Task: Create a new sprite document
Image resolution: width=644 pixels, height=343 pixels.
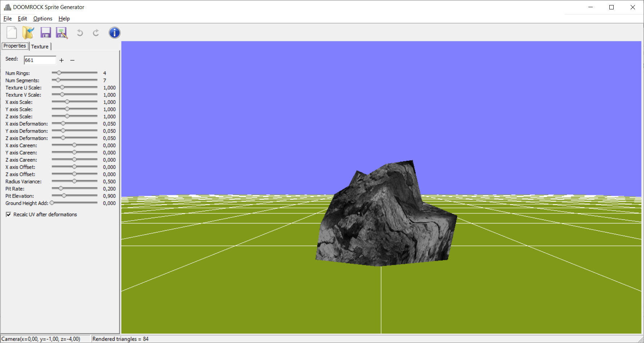Action: pos(11,32)
